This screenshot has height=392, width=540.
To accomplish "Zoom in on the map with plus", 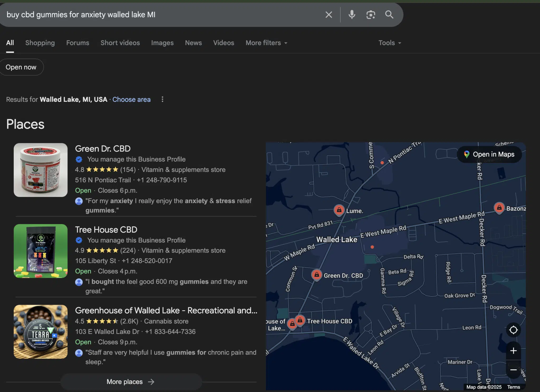I will point(513,351).
